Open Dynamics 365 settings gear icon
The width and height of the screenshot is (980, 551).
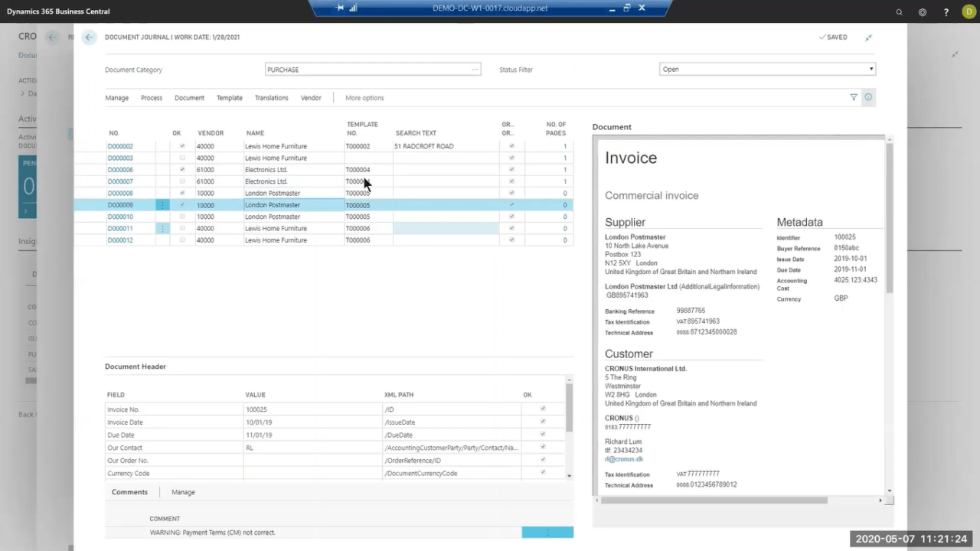923,12
